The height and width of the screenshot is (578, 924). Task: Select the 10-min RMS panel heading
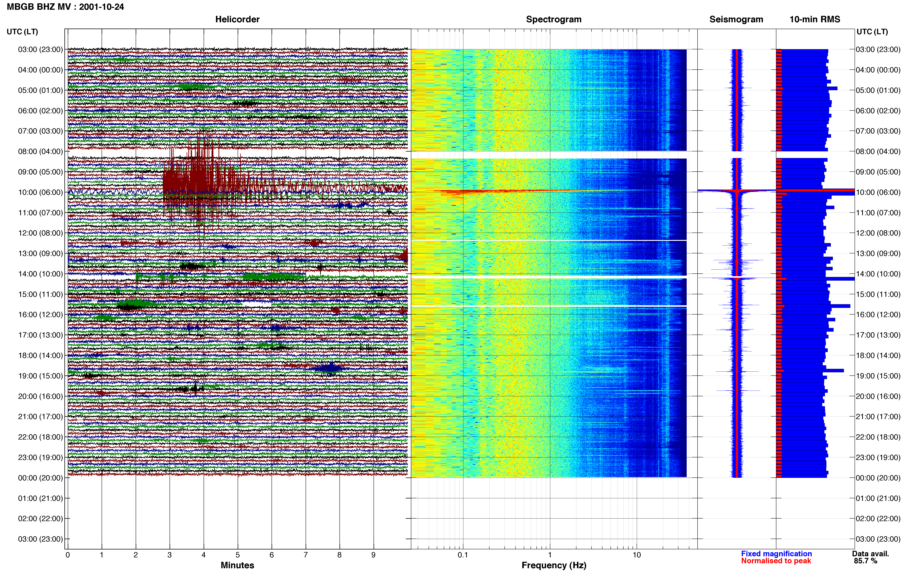click(x=815, y=20)
